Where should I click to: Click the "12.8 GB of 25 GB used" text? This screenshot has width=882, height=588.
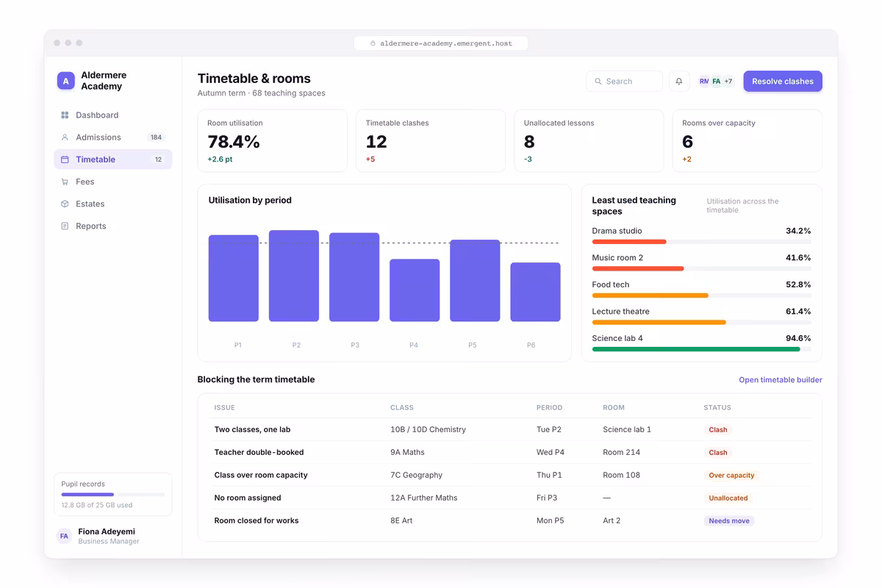pos(97,506)
